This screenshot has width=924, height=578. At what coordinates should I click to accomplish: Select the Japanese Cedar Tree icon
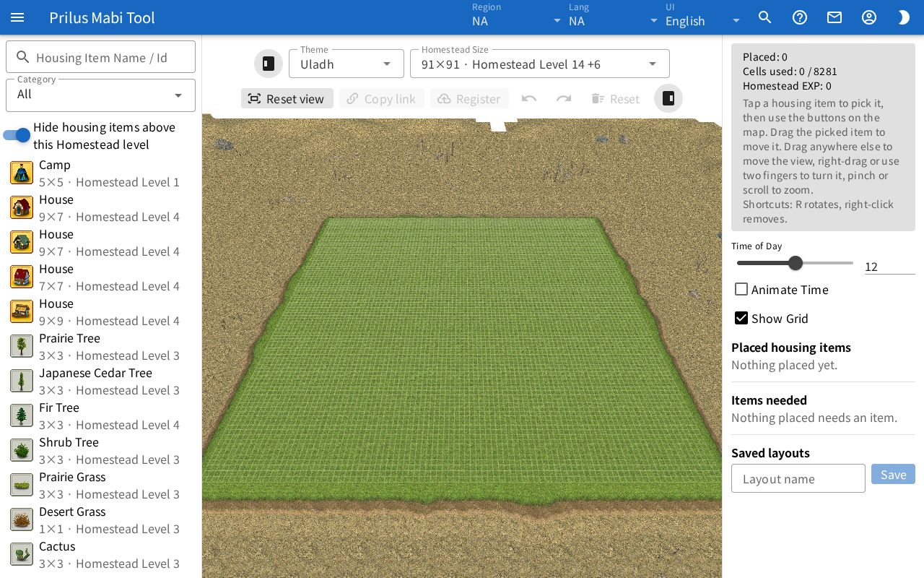pos(22,381)
